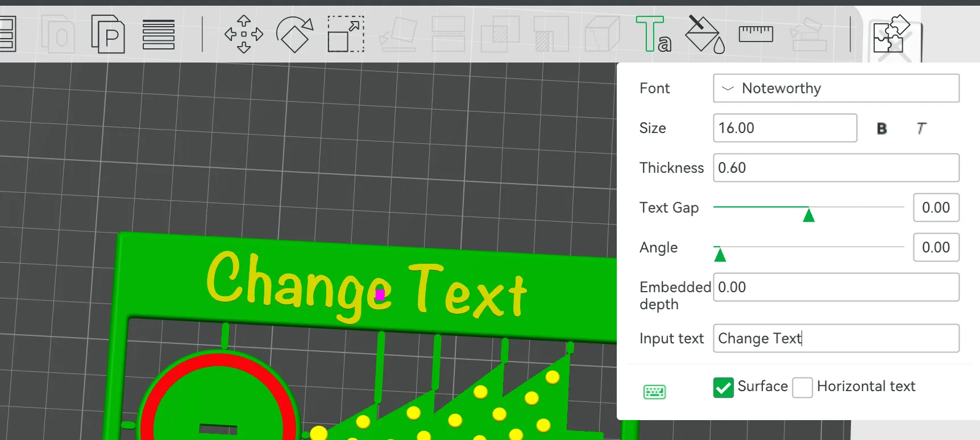Click the Thickness field showing 0.60
Screen dimensions: 980x440
click(x=836, y=168)
